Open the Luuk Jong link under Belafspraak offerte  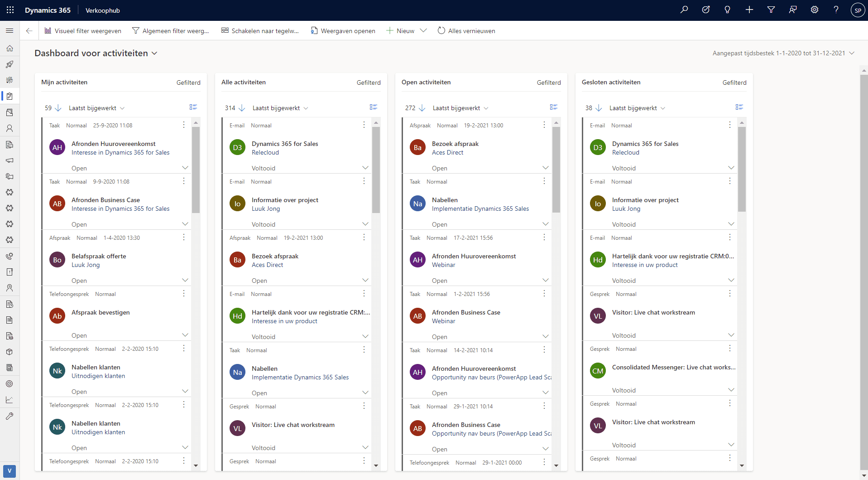(86, 265)
